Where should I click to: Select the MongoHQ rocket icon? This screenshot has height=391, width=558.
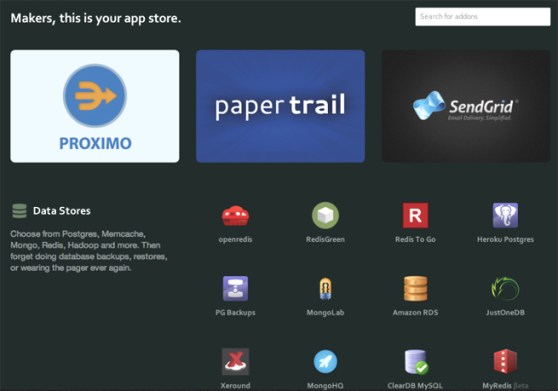[x=325, y=361]
